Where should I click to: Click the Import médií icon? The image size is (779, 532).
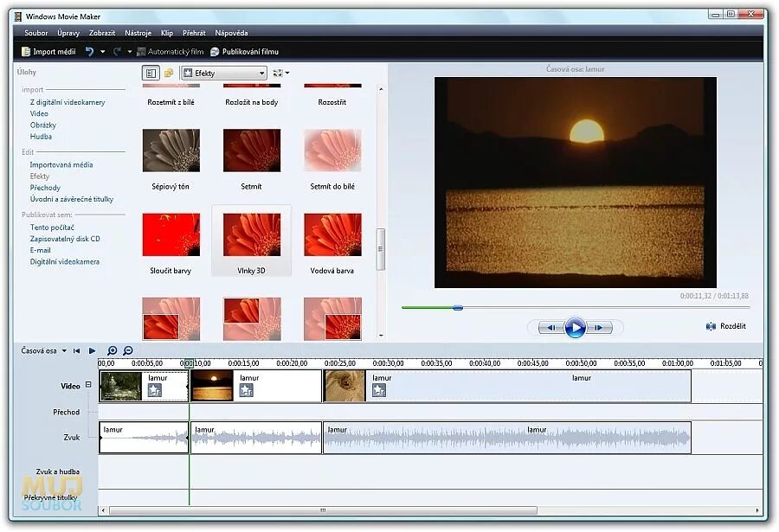[x=26, y=51]
